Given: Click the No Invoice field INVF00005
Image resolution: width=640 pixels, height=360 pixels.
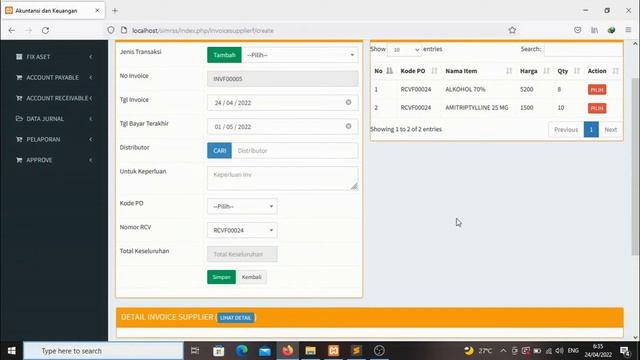Looking at the screenshot, I should click(x=282, y=79).
